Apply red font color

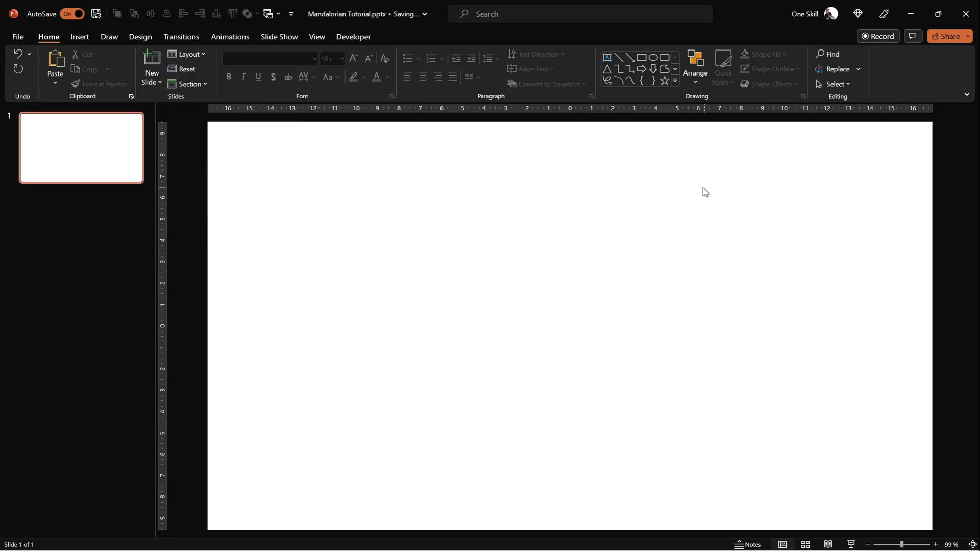click(x=377, y=77)
